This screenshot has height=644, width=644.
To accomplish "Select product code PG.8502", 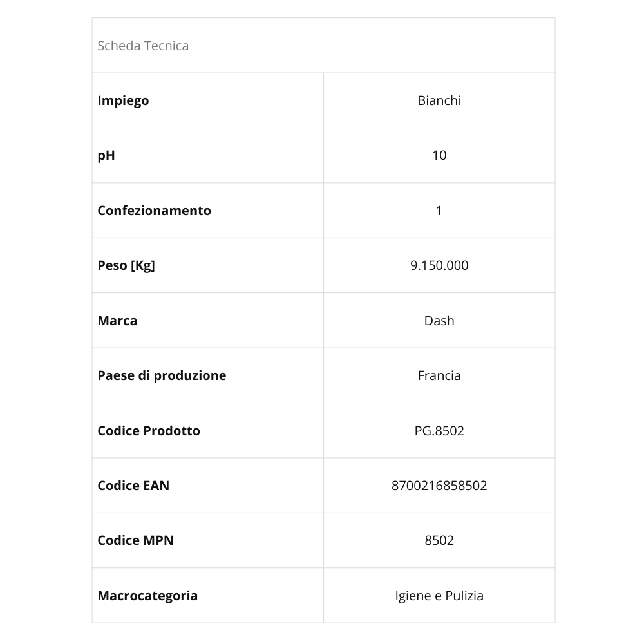I will [439, 431].
